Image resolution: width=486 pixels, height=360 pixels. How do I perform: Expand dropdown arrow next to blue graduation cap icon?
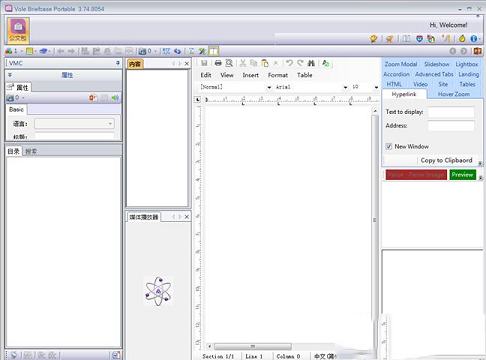point(49,51)
